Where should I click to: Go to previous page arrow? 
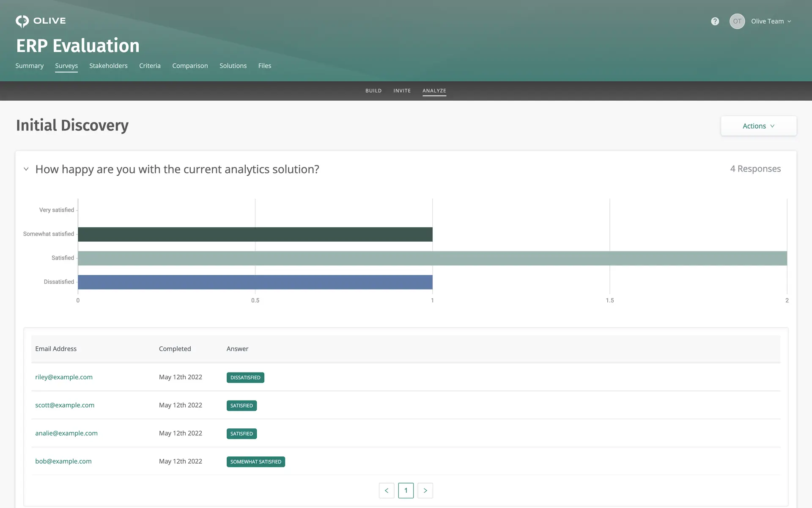[387, 490]
